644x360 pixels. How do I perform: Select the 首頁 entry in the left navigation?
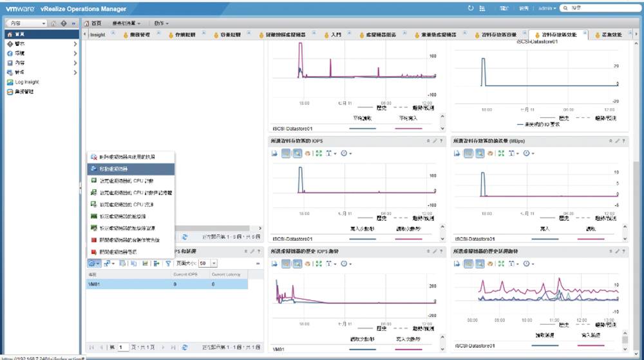(41, 35)
